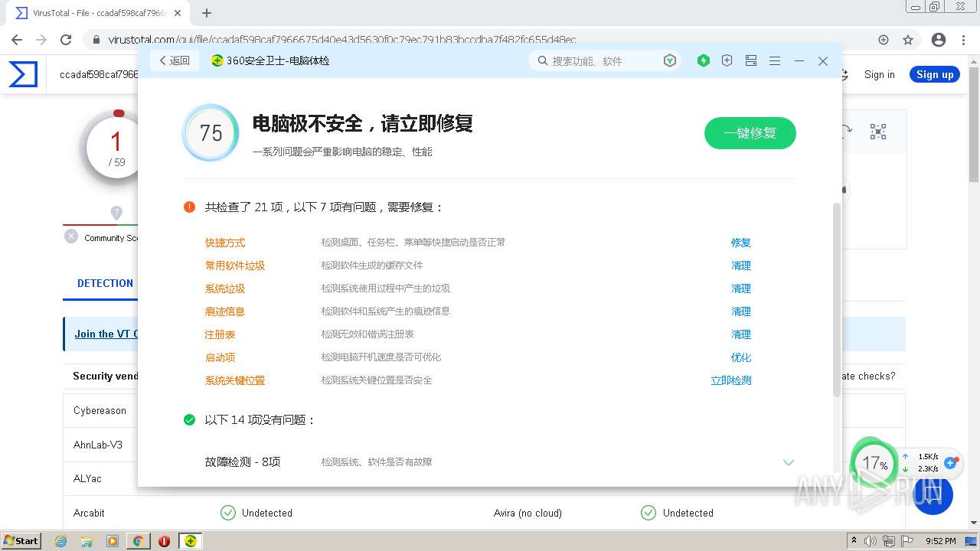980x551 pixels.
Task: Click the red Opera icon in taskbar
Action: (164, 541)
